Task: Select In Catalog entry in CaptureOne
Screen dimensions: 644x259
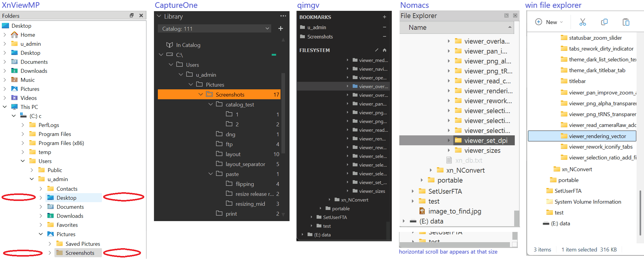Action: pos(188,45)
